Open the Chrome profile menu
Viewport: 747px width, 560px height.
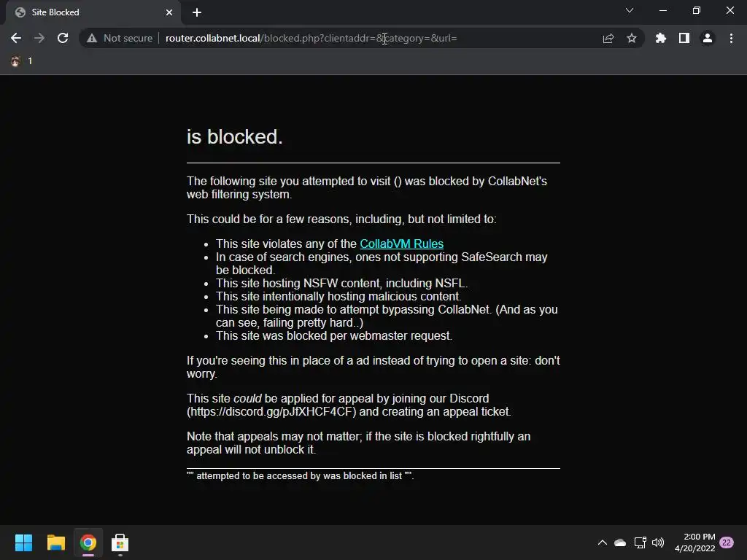[x=708, y=38]
